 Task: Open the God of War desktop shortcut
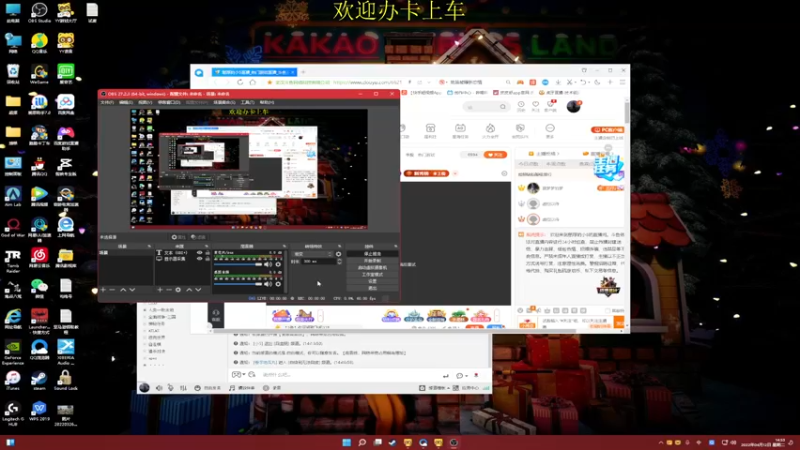(13, 227)
